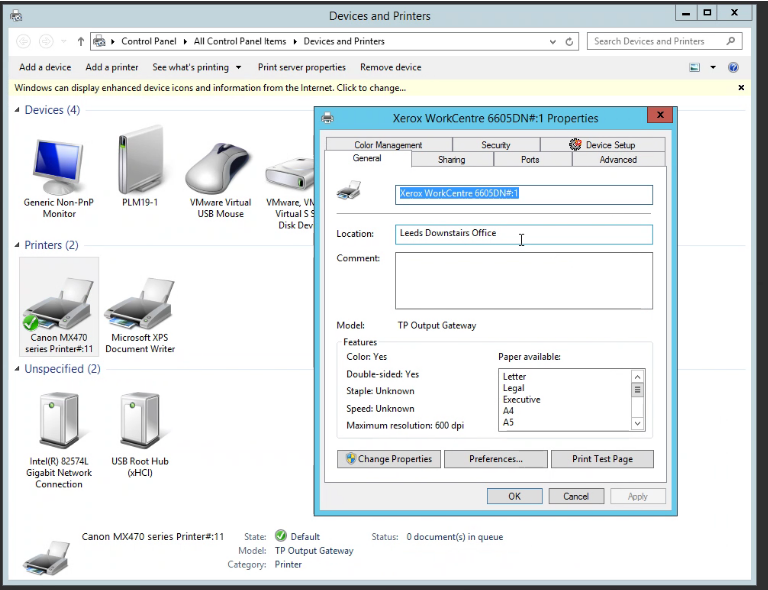Click the printer icon in the details pane

click(x=47, y=558)
